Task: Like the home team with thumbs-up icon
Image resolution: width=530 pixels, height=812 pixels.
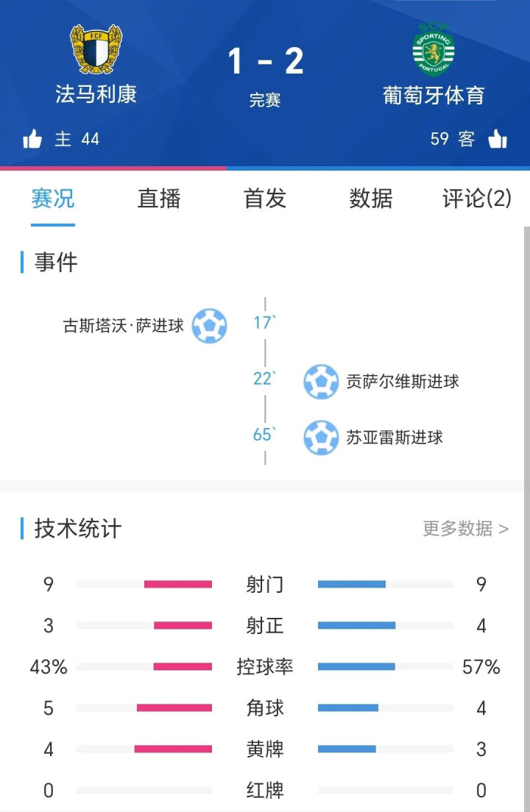Action: (x=32, y=139)
